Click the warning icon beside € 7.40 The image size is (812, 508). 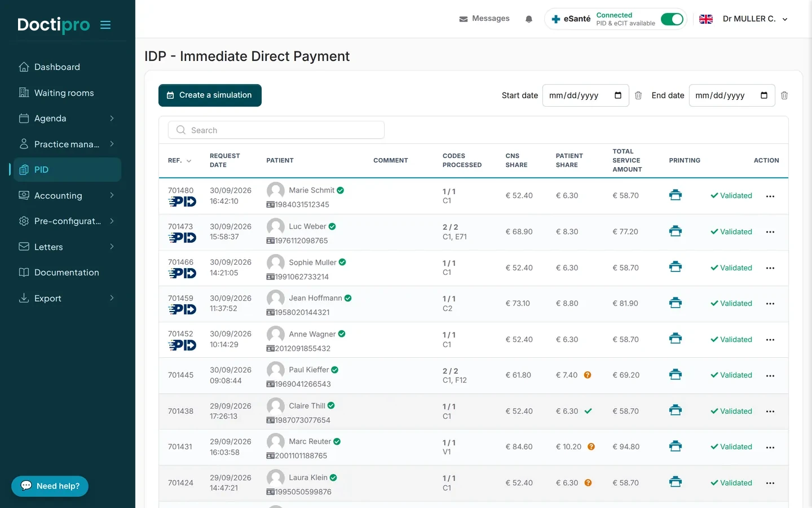click(x=588, y=375)
